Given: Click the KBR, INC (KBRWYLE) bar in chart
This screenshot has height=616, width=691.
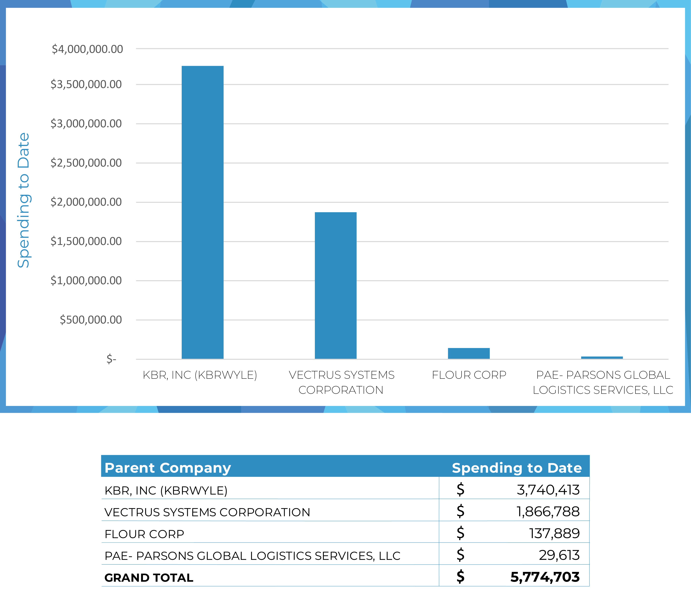Looking at the screenshot, I should click(x=202, y=212).
